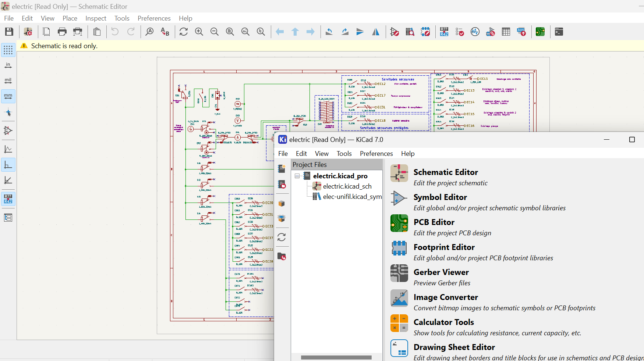The height and width of the screenshot is (361, 644).
Task: Click the Find and Replace icon
Action: pyautogui.click(x=165, y=32)
